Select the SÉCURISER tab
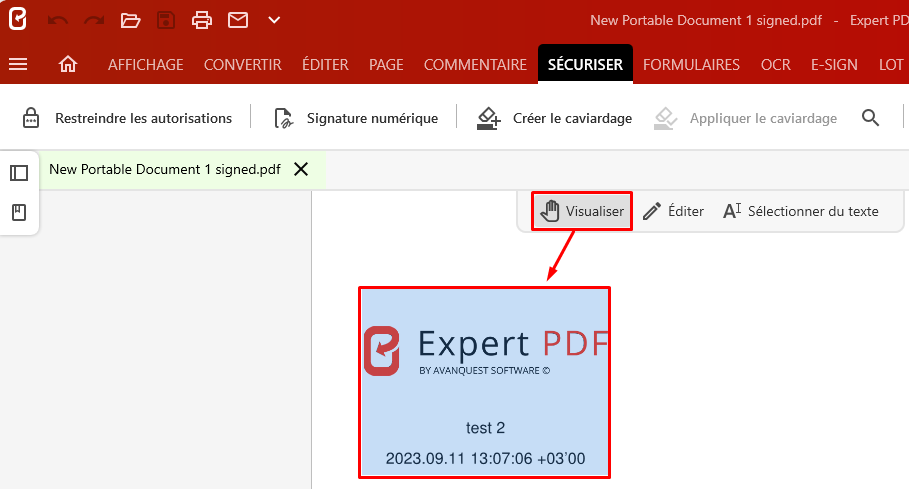This screenshot has width=909, height=489. [586, 64]
